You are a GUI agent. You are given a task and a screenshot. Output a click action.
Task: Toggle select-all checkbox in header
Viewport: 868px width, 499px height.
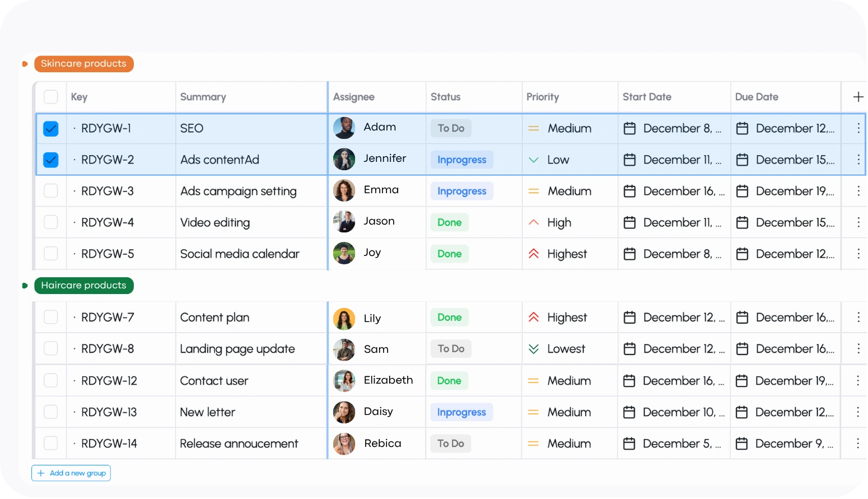pyautogui.click(x=51, y=97)
